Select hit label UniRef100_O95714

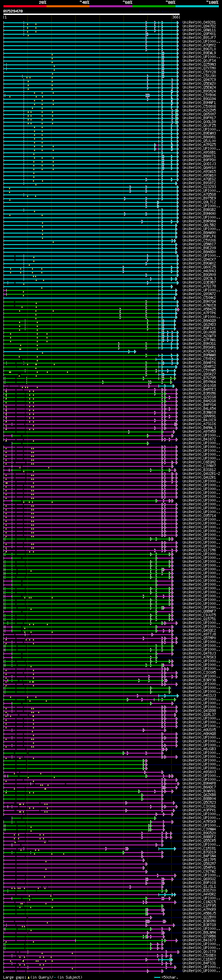point(199,516)
